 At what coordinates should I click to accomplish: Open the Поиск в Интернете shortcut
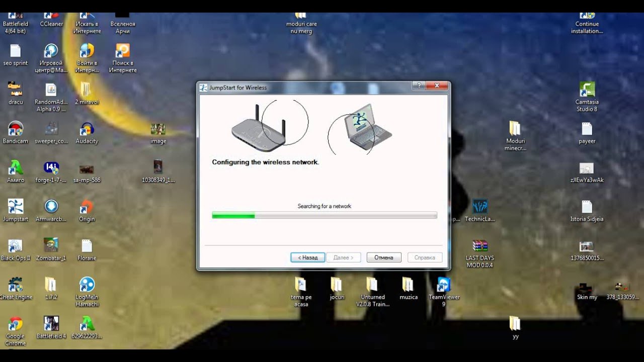[122, 58]
